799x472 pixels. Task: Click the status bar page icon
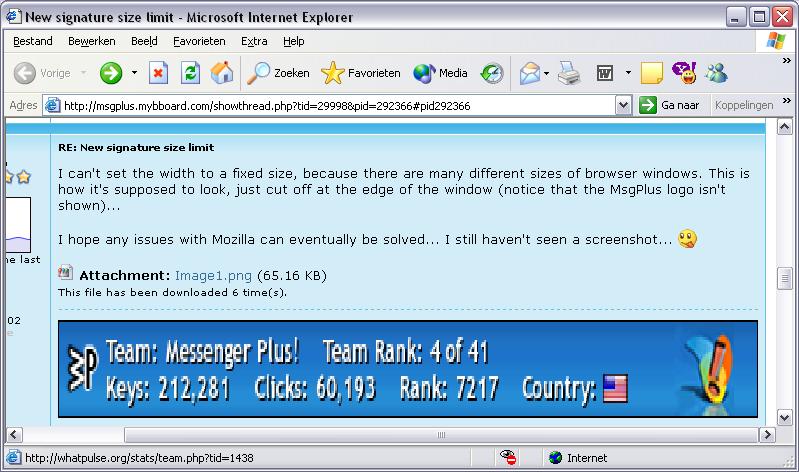tap(13, 457)
